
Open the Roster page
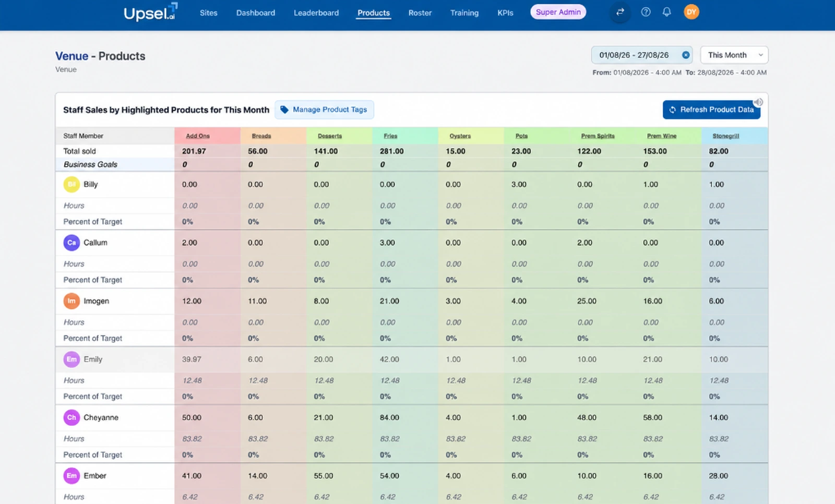pyautogui.click(x=420, y=13)
